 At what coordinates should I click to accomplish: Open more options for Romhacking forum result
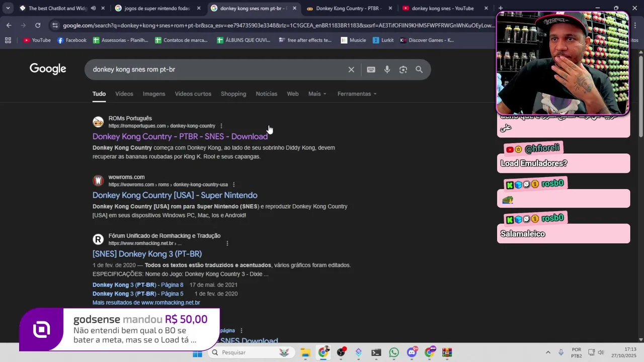coord(227,243)
